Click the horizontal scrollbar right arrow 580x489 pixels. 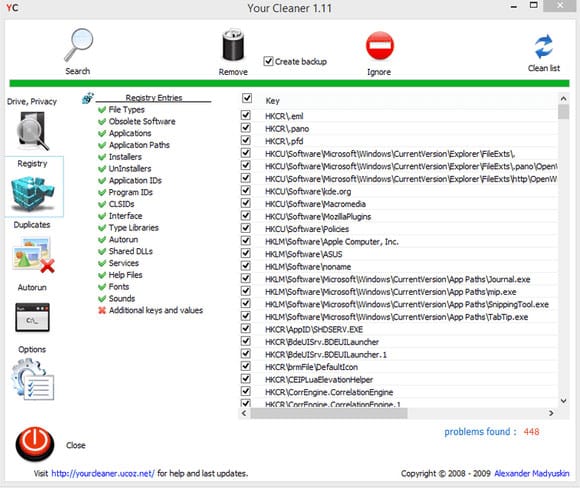coord(551,413)
